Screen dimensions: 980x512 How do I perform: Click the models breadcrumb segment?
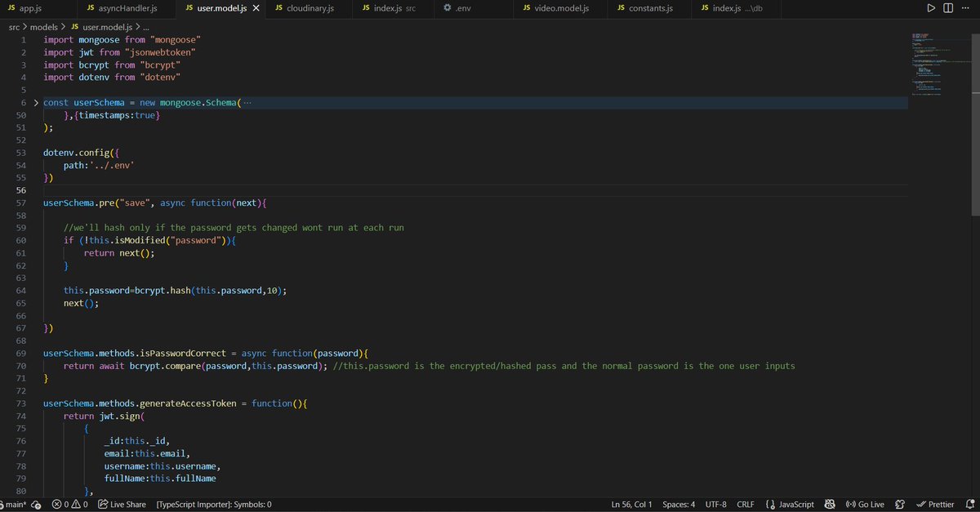[x=46, y=27]
